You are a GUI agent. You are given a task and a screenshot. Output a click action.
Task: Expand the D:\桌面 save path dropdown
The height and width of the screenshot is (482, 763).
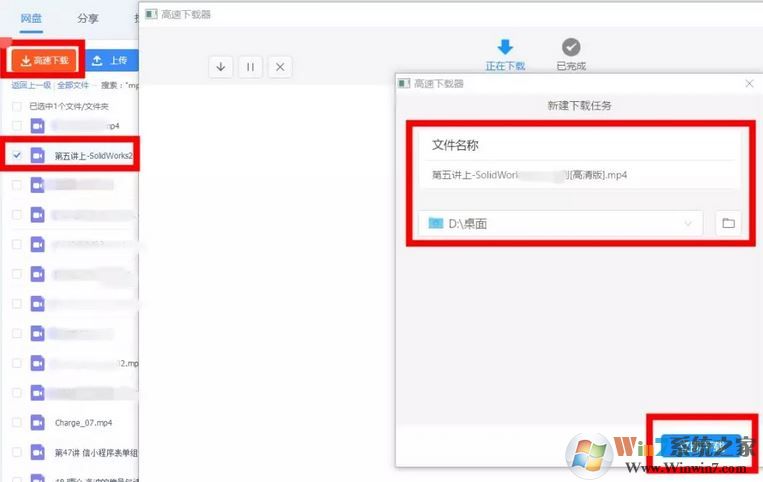(688, 223)
